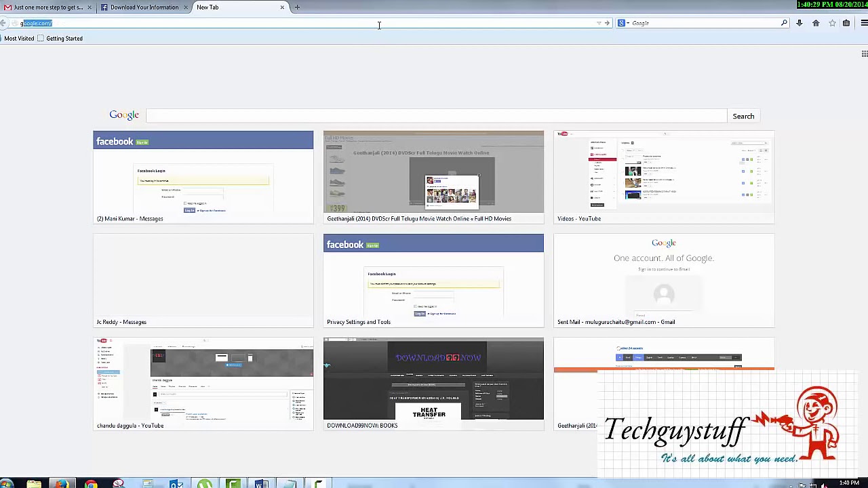Click the page Google search field
Viewport: 868px width, 488px height.
pyautogui.click(x=436, y=116)
